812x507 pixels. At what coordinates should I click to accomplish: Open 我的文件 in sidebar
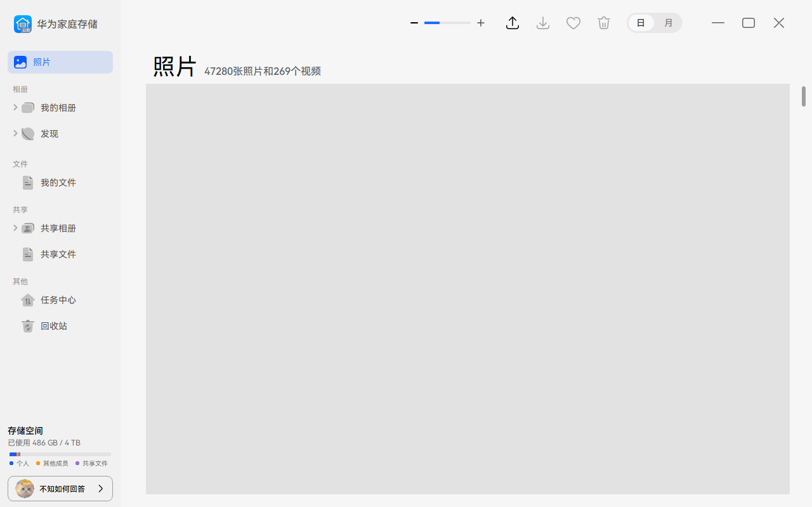pyautogui.click(x=58, y=183)
